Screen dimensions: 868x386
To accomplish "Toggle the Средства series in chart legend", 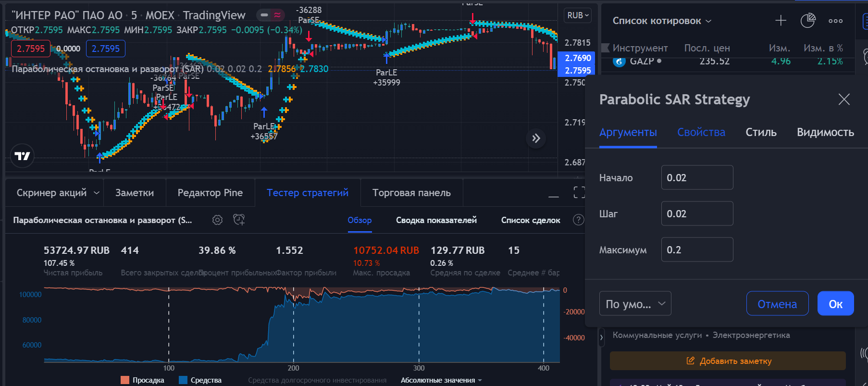I will point(200,380).
